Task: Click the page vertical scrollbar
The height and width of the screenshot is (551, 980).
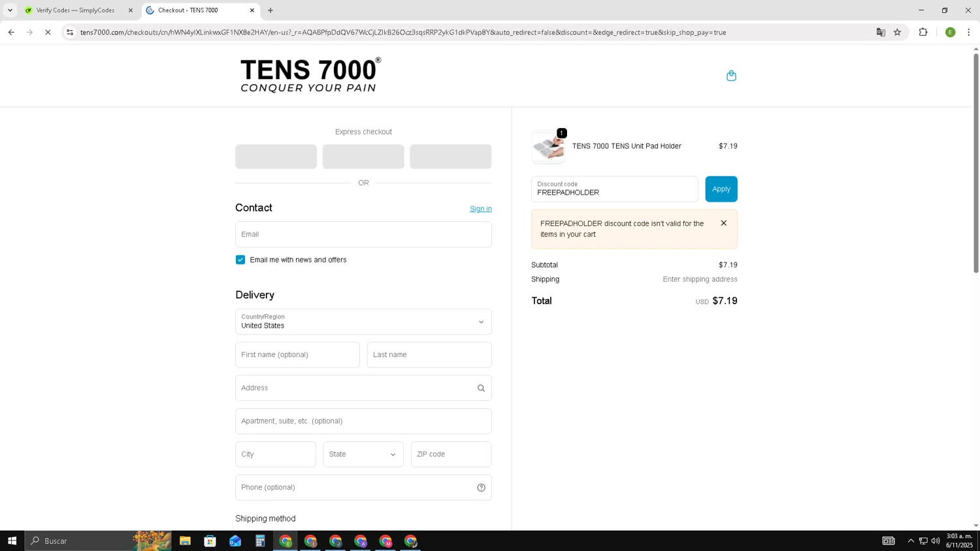Action: [x=976, y=163]
